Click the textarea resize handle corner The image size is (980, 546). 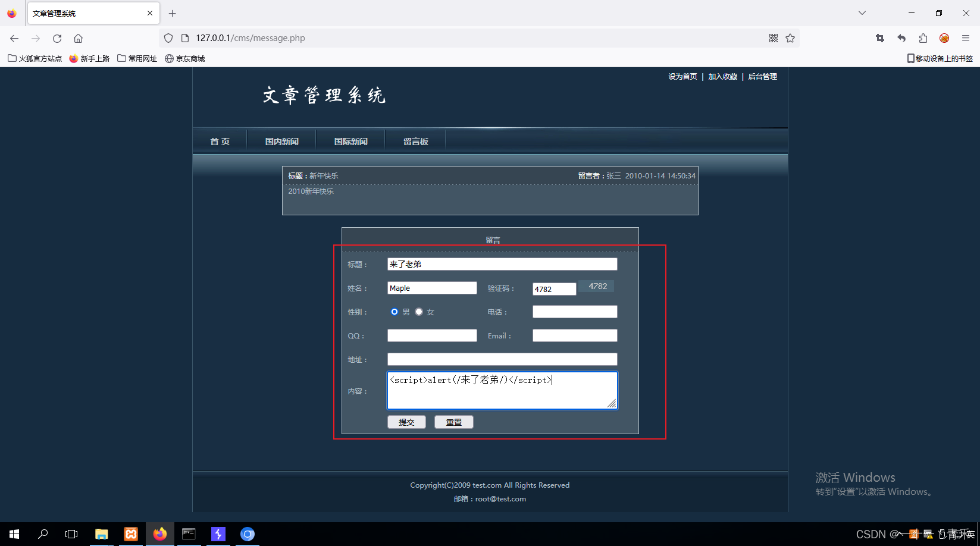(x=612, y=404)
